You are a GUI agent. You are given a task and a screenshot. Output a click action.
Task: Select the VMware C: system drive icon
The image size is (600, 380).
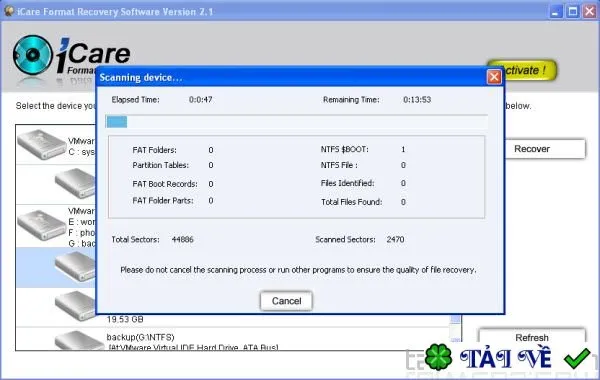click(42, 145)
